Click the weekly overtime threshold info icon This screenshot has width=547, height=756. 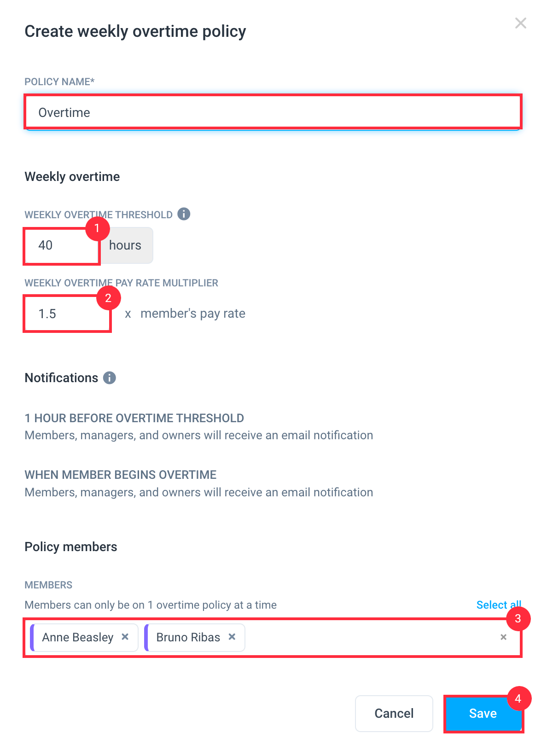(x=184, y=214)
